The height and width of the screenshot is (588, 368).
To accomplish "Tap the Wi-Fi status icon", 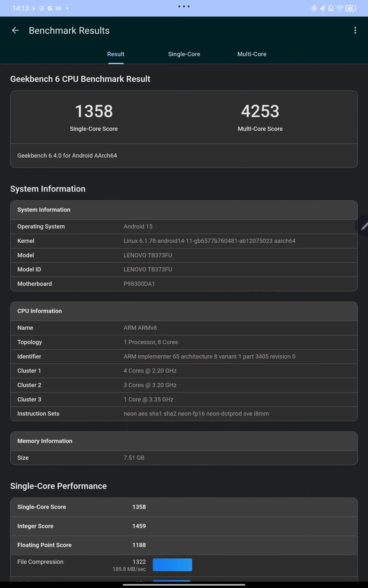I will [340, 8].
